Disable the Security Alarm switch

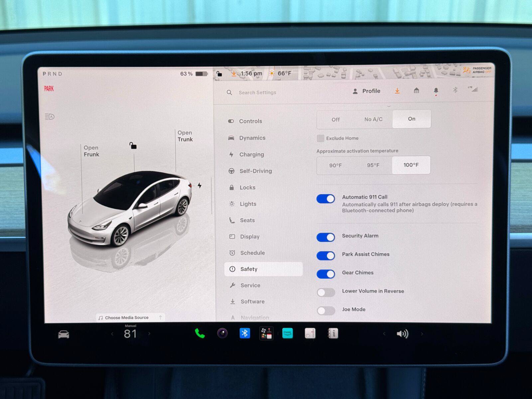tap(326, 237)
